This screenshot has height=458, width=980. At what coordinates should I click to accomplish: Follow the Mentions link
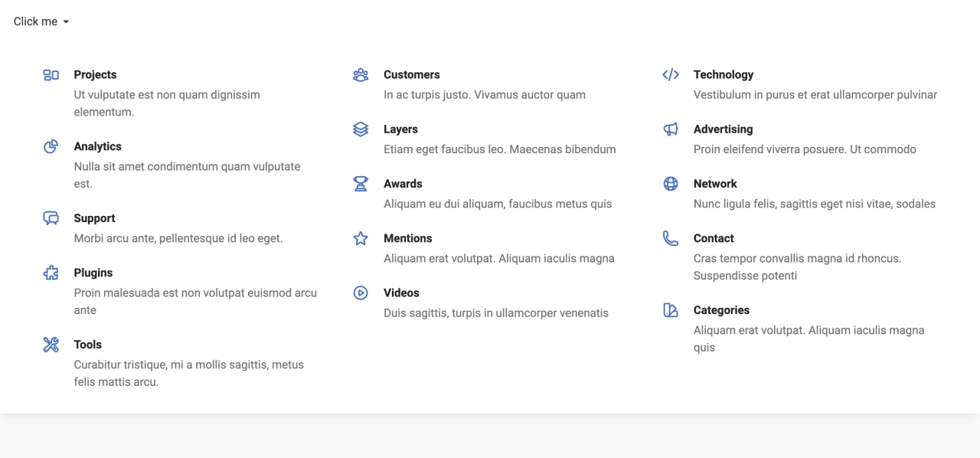408,238
